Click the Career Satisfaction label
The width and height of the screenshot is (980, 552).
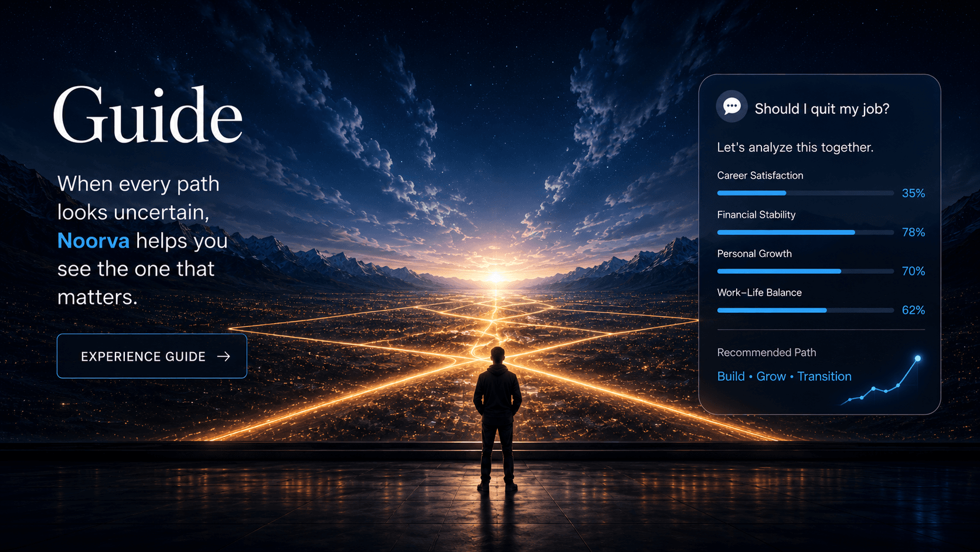tap(760, 175)
